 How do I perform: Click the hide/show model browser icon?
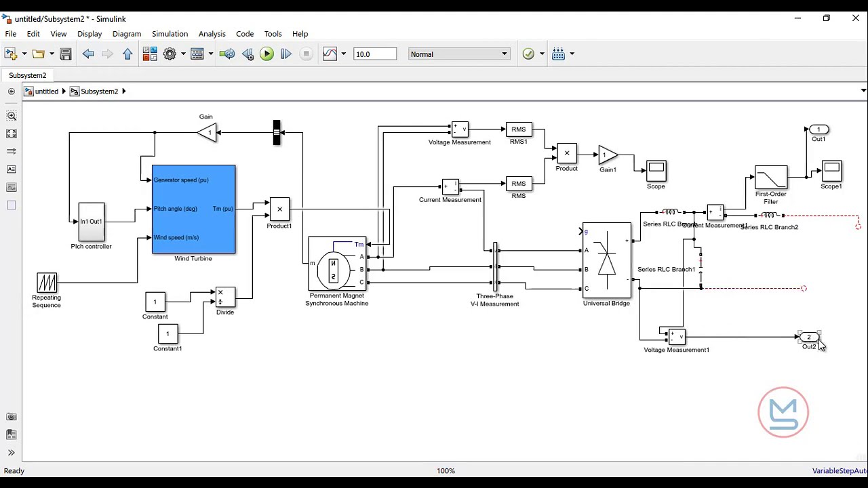coord(11,91)
